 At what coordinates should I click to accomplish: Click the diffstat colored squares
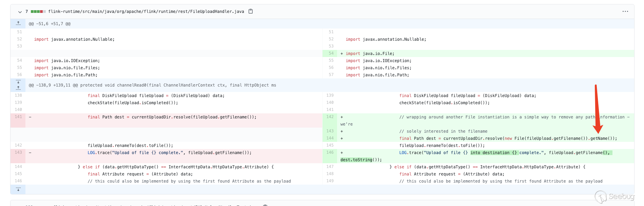point(38,12)
